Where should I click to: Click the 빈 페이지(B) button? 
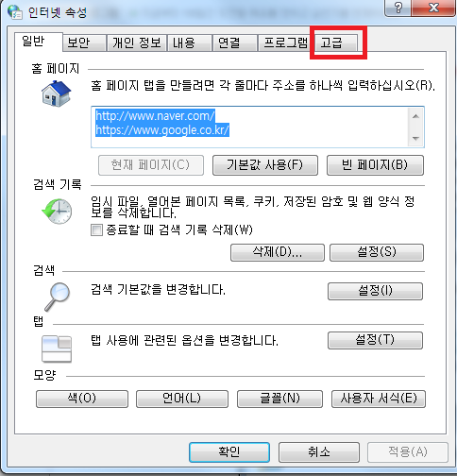coord(375,165)
